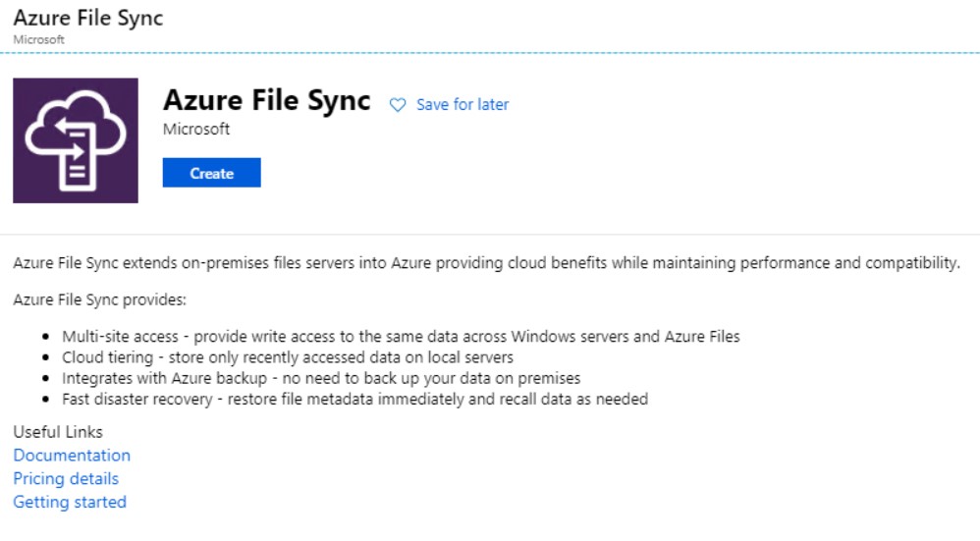
Task: Click the Fast disaster recovery bullet text
Action: coord(355,400)
